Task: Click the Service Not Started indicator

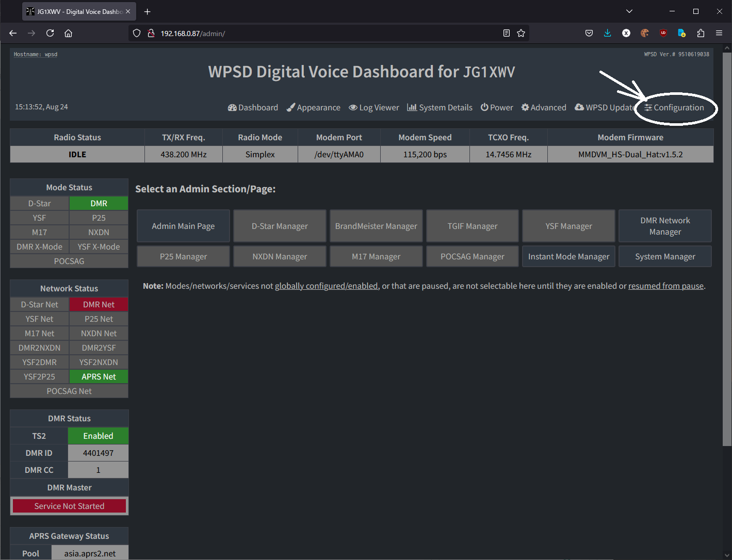Action: click(x=69, y=506)
